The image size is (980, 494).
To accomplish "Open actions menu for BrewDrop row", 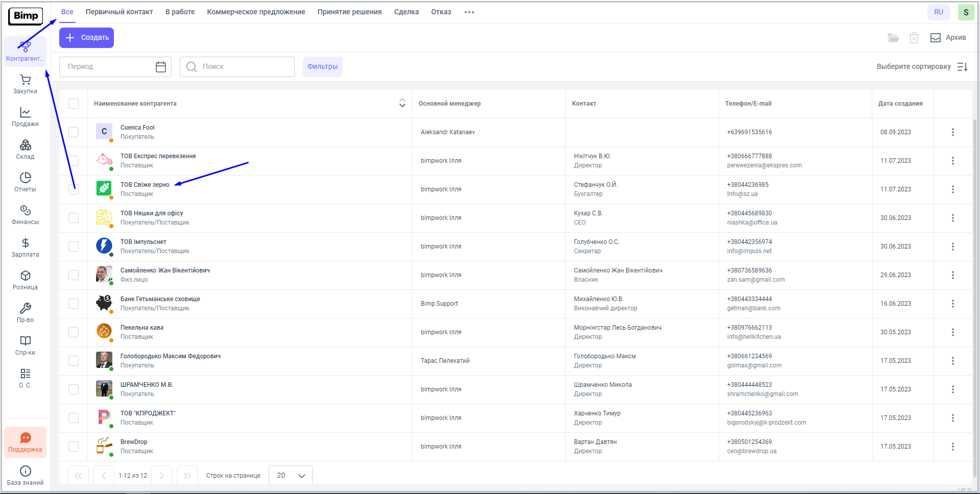I will coord(952,447).
